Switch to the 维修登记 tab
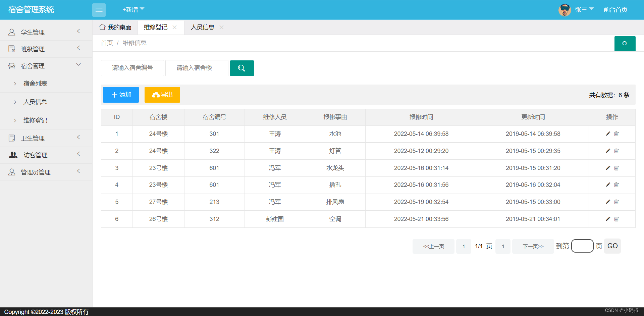 tap(156, 27)
